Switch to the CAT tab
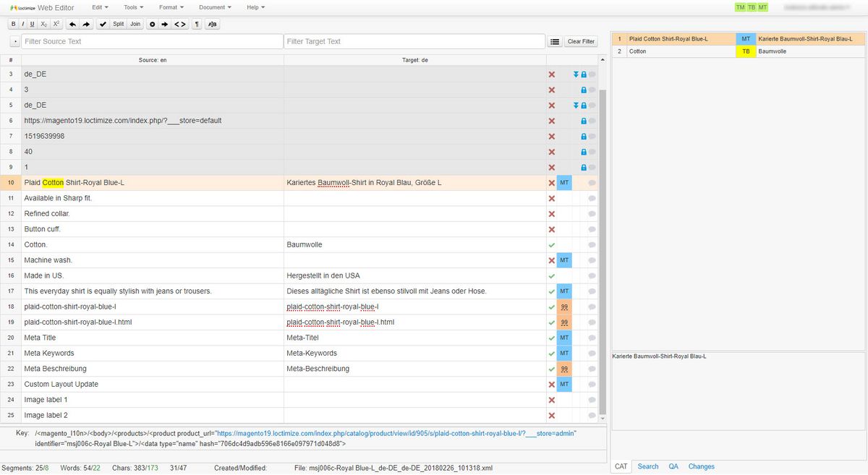 (621, 467)
